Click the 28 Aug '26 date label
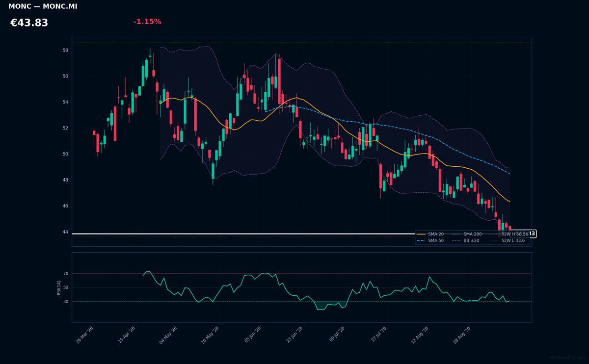589x364 pixels. 462,335
